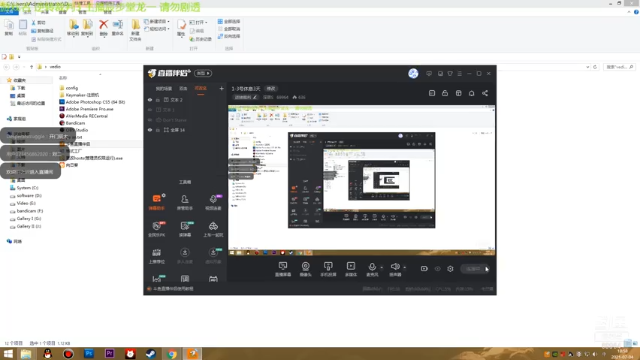Add a screen capture source

pyautogui.click(x=283, y=269)
